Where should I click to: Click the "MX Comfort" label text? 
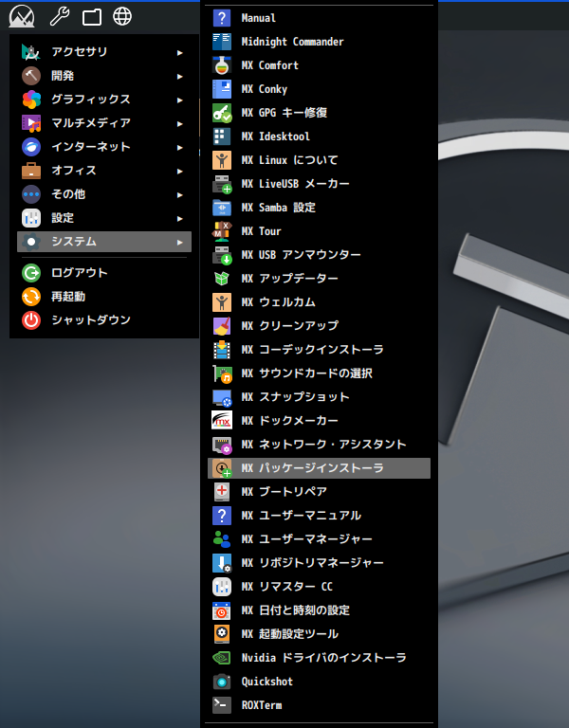pyautogui.click(x=270, y=65)
